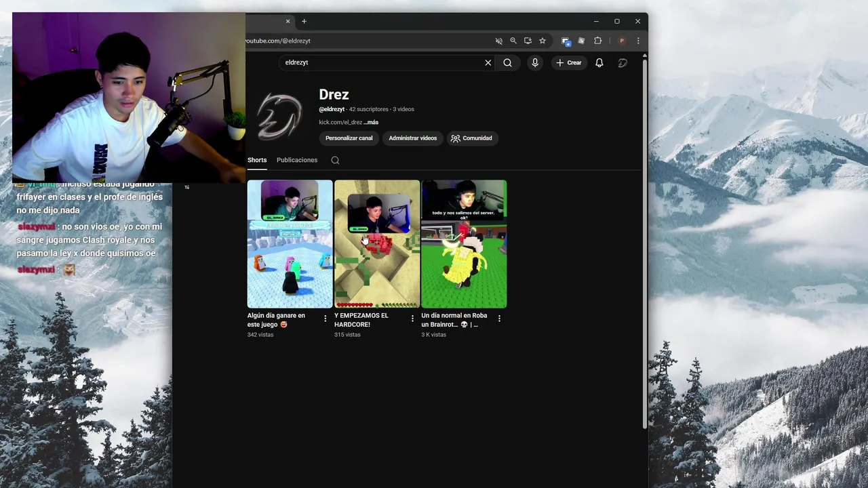Open a new browser tab

pos(304,21)
